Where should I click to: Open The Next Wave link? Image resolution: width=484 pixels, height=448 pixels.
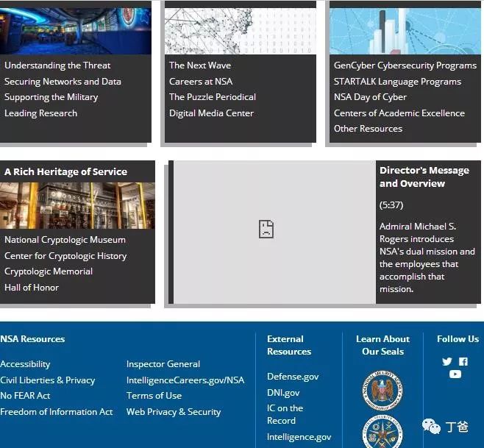pyautogui.click(x=200, y=65)
